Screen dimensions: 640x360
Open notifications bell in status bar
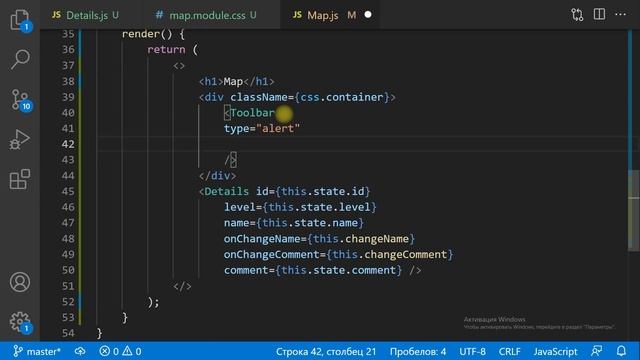click(621, 351)
